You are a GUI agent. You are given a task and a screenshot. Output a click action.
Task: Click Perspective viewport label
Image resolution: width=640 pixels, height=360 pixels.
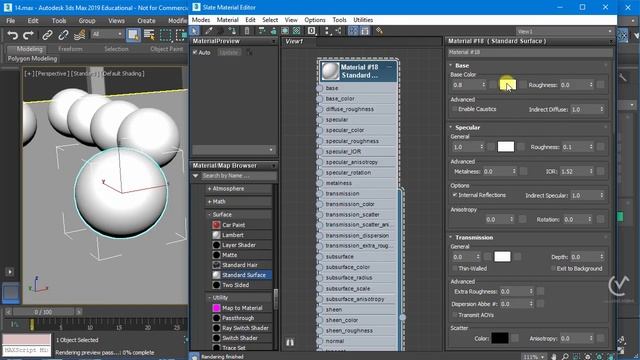tap(53, 73)
